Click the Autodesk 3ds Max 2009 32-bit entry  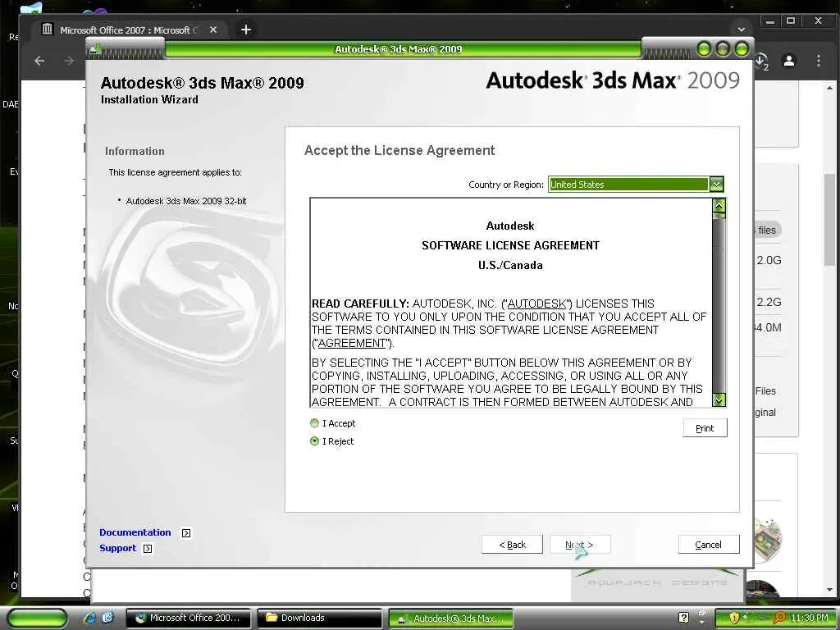pos(186,201)
